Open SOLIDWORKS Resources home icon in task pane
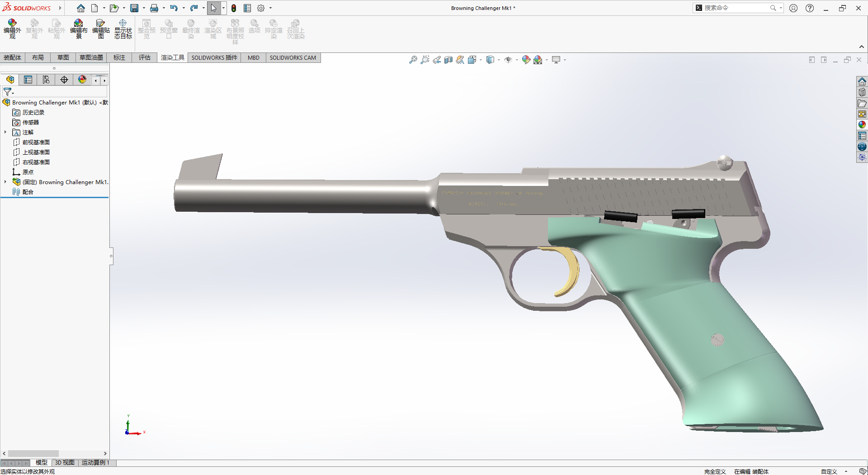 click(x=862, y=81)
